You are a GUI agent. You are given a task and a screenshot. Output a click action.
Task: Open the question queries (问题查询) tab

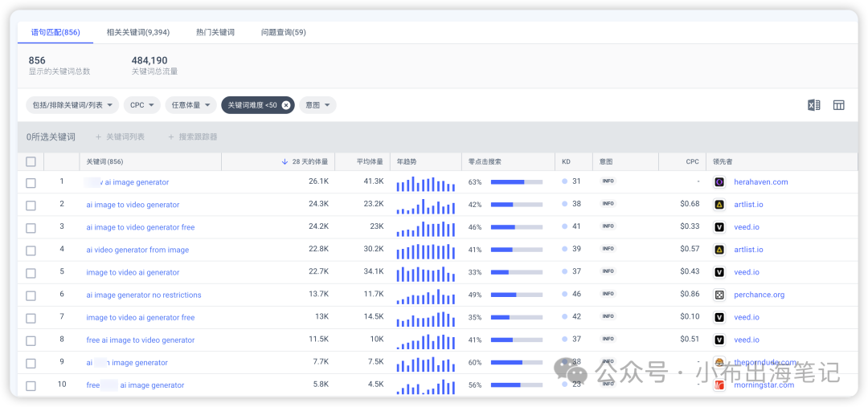[x=283, y=32]
